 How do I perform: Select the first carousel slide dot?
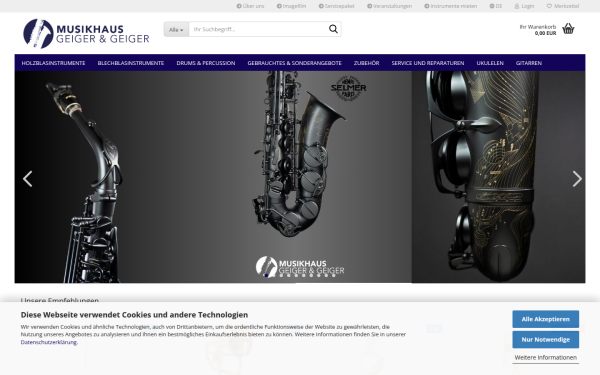(266, 275)
